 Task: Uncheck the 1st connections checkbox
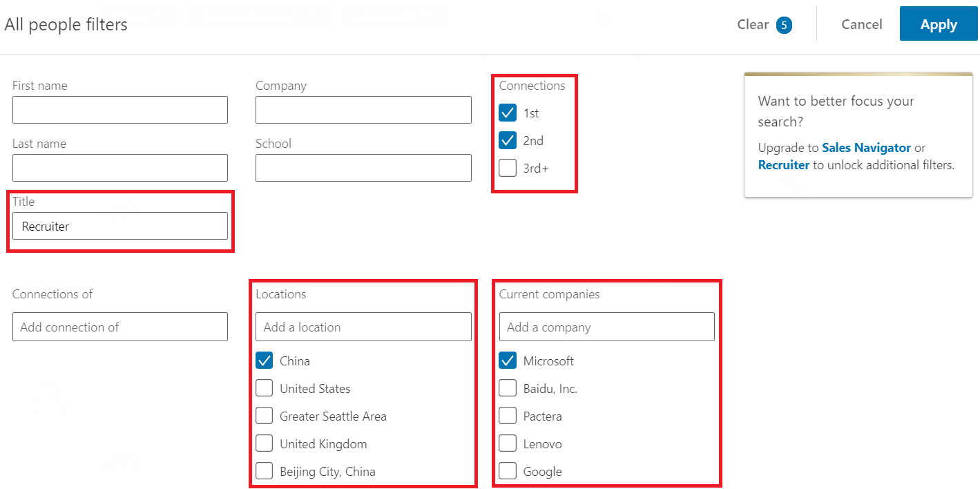[x=508, y=113]
